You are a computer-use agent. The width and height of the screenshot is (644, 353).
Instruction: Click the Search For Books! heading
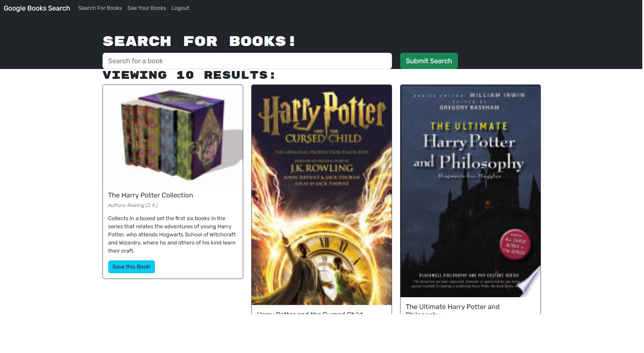pyautogui.click(x=199, y=41)
